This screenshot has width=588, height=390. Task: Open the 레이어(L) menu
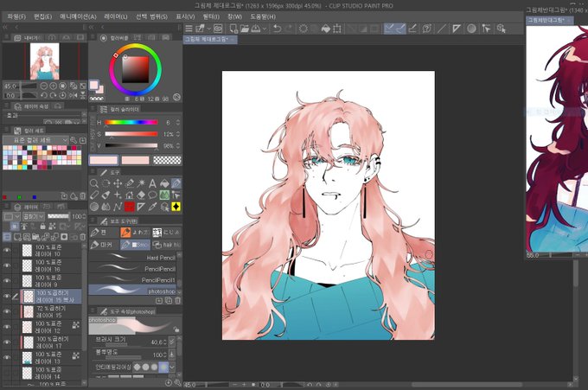116,17
